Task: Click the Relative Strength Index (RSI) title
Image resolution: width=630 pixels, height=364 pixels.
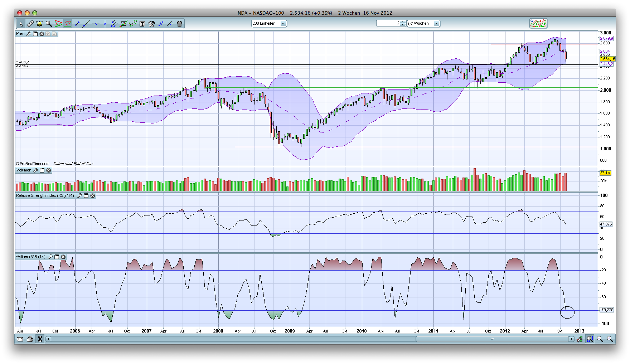Action: tap(45, 196)
